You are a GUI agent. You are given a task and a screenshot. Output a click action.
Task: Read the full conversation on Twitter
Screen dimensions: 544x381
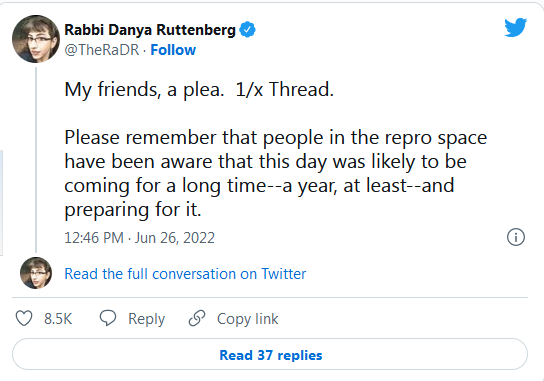click(185, 274)
